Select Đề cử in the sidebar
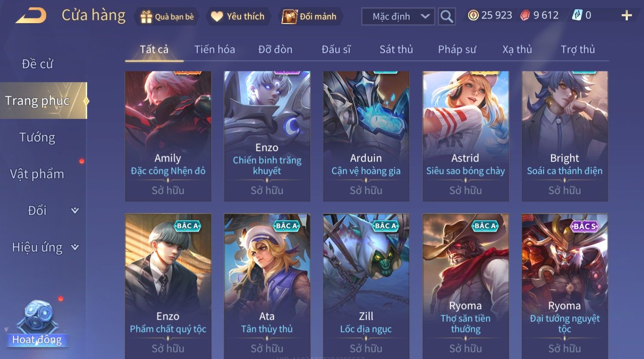The image size is (644, 359). click(x=37, y=64)
